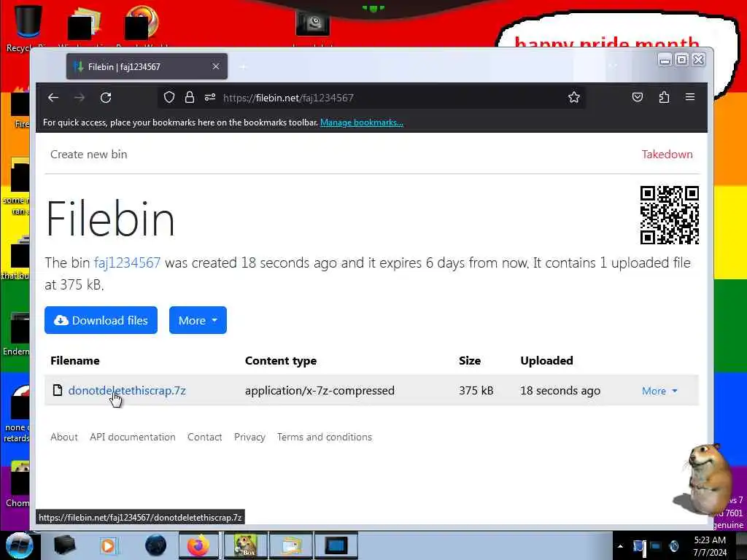Click the file icon beside donotdeletethiscrap.7z
The image size is (747, 560).
(x=58, y=391)
